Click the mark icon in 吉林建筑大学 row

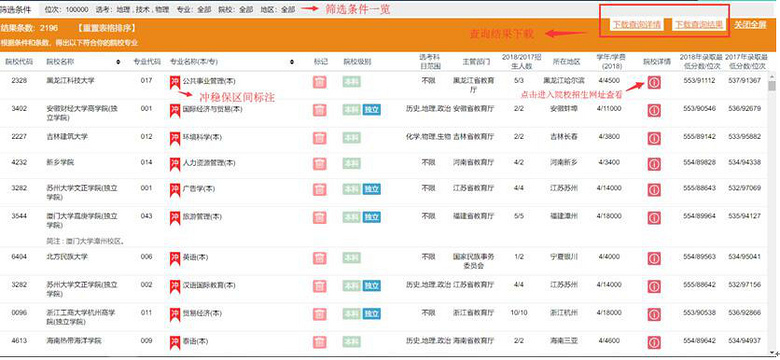(320, 137)
